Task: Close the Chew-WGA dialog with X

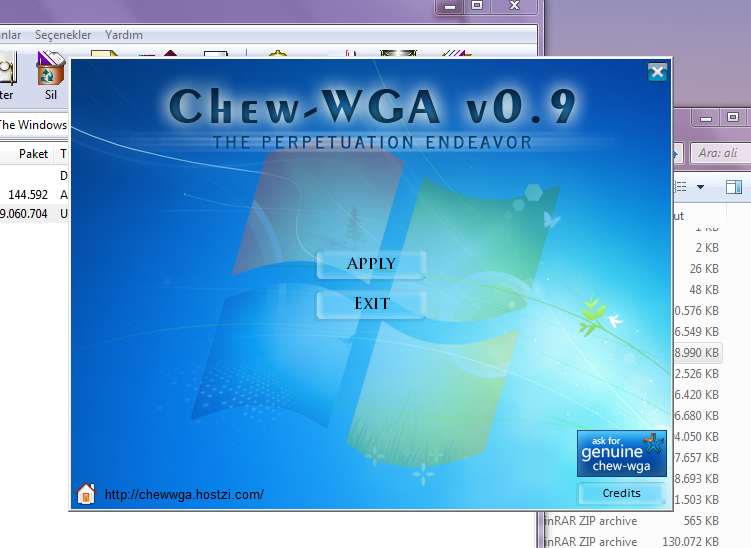Action: 658,72
